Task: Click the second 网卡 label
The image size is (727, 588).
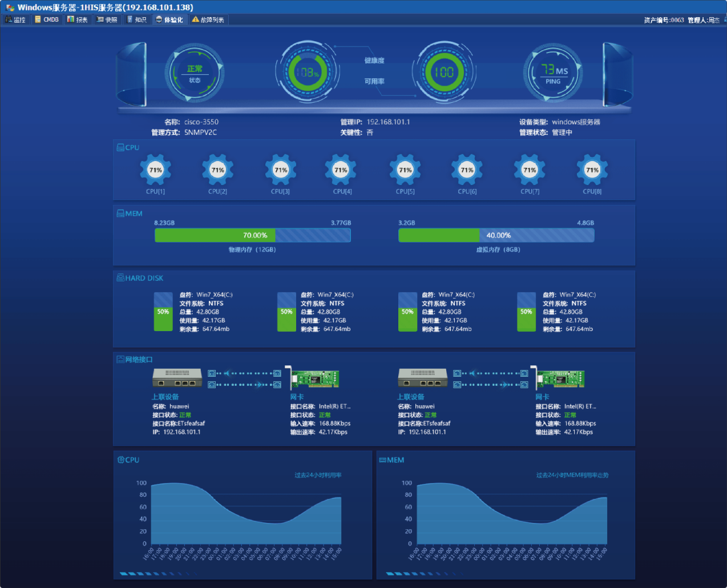Action: coord(542,397)
